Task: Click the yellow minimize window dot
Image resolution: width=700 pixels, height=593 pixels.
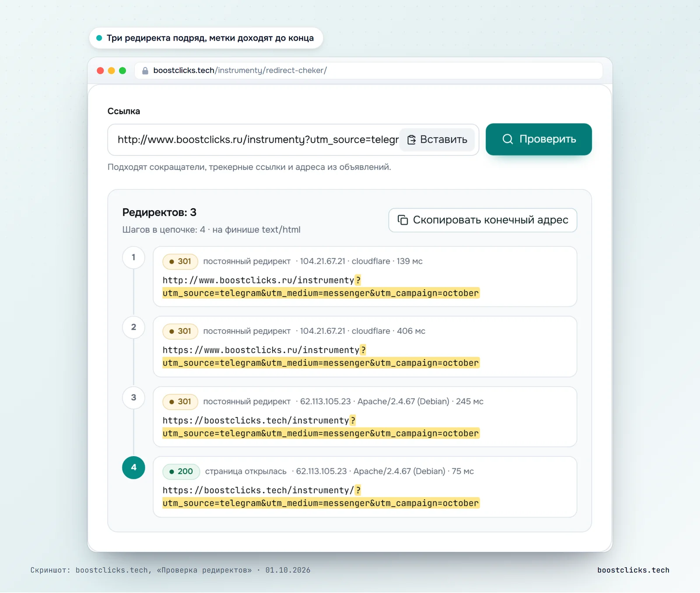Action: pyautogui.click(x=112, y=70)
